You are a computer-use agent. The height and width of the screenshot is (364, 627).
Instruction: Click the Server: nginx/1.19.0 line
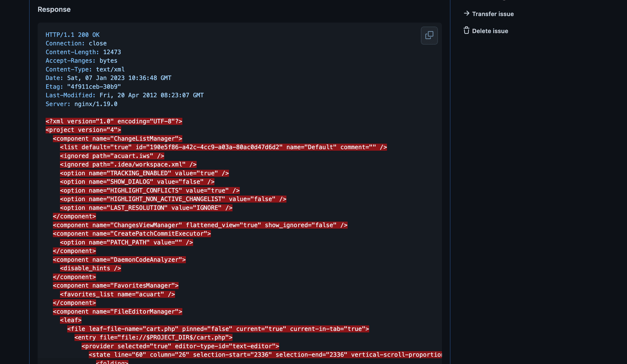(x=81, y=104)
